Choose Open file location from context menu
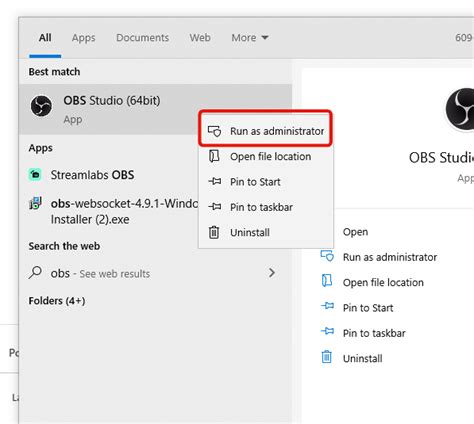The width and height of the screenshot is (474, 424). (266, 156)
